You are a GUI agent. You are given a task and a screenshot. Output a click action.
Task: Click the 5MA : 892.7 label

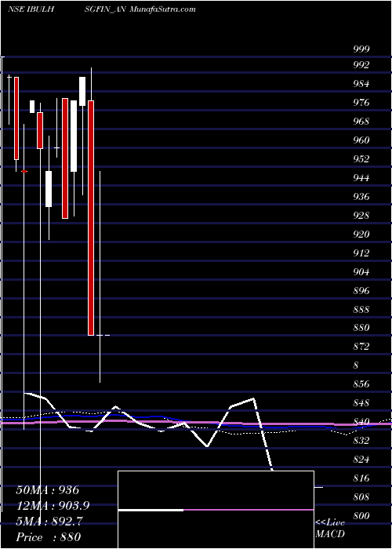[49, 522]
